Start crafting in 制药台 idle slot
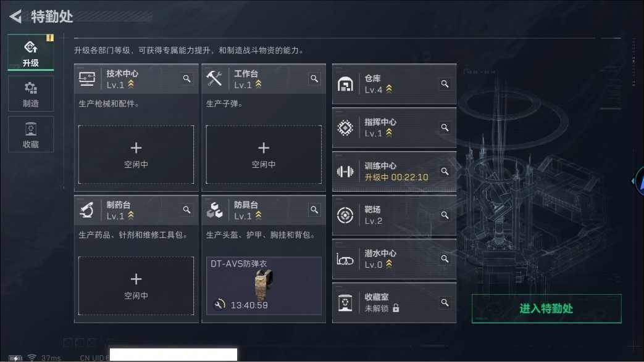Image resolution: width=644 pixels, height=362 pixels. [x=136, y=286]
